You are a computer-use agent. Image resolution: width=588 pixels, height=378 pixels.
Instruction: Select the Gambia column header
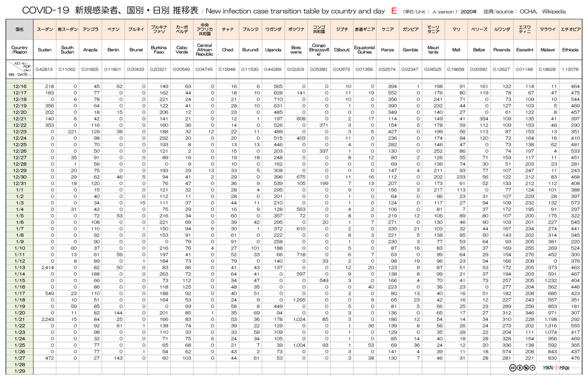(x=410, y=50)
